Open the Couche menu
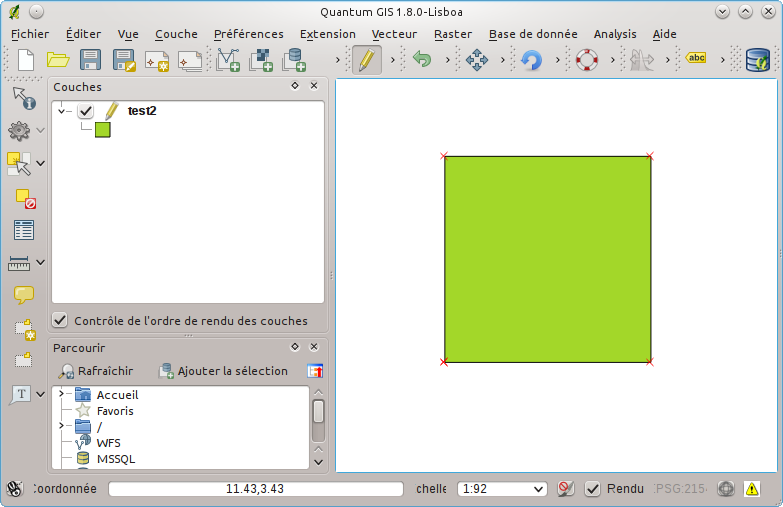The width and height of the screenshot is (783, 507). 176,34
